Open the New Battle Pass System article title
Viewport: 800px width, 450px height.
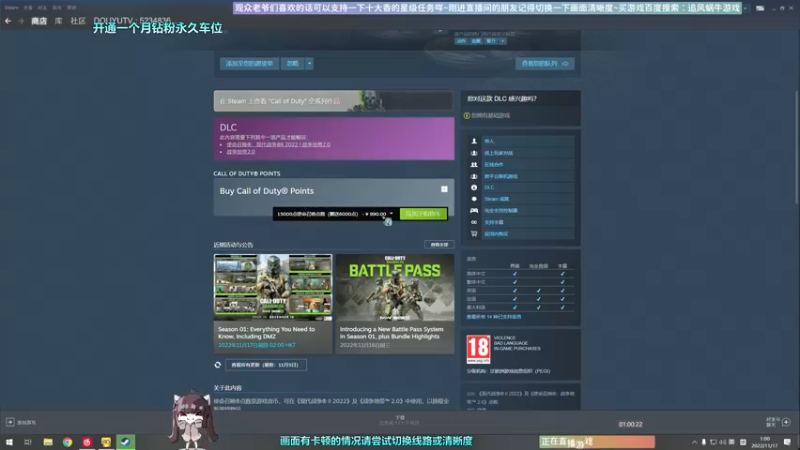click(x=391, y=333)
